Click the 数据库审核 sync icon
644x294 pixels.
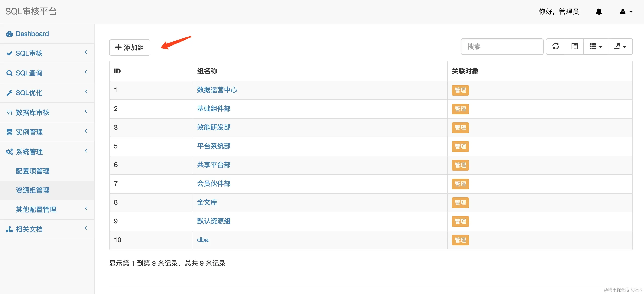[10, 112]
